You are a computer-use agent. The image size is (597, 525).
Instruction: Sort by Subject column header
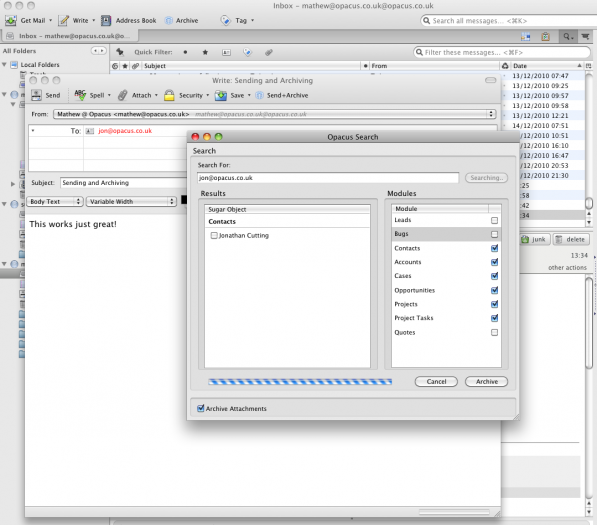[x=251, y=66]
